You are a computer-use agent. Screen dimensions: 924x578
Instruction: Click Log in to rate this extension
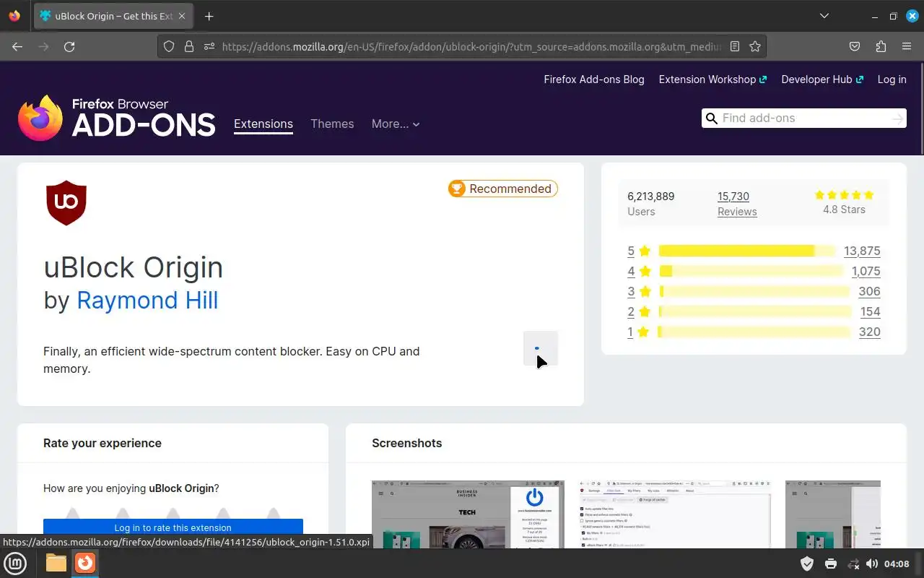(x=173, y=527)
